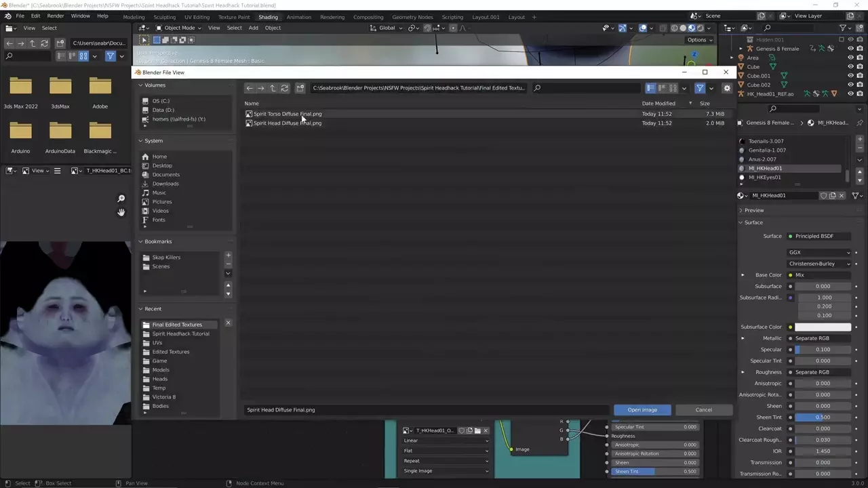Cancel the file browser dialog
This screenshot has width=868, height=488.
[x=703, y=410]
